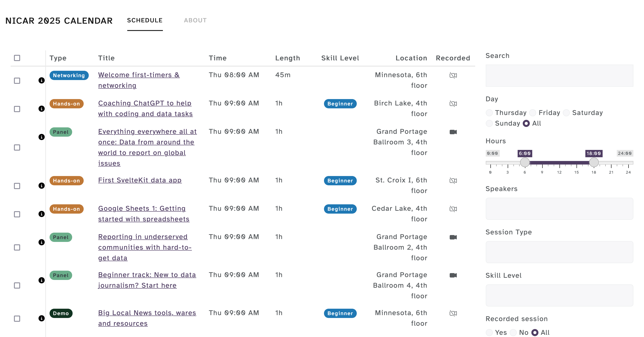This screenshot has width=644, height=337.
Task: Click the recorded camera icon for Everything everywhere panel
Action: (453, 132)
